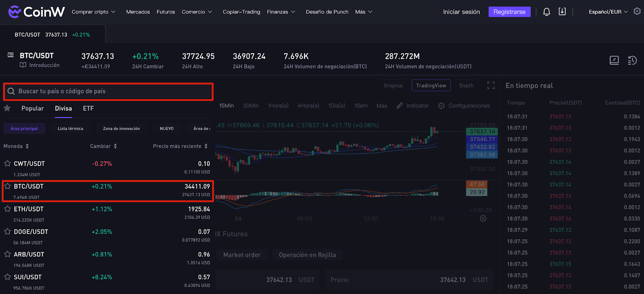Favorite the ETH/USDT pair star

[7, 209]
